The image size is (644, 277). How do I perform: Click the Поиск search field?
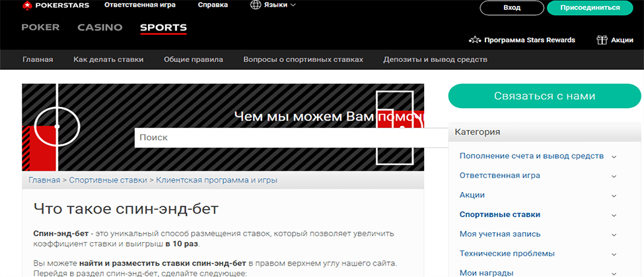coord(291,138)
